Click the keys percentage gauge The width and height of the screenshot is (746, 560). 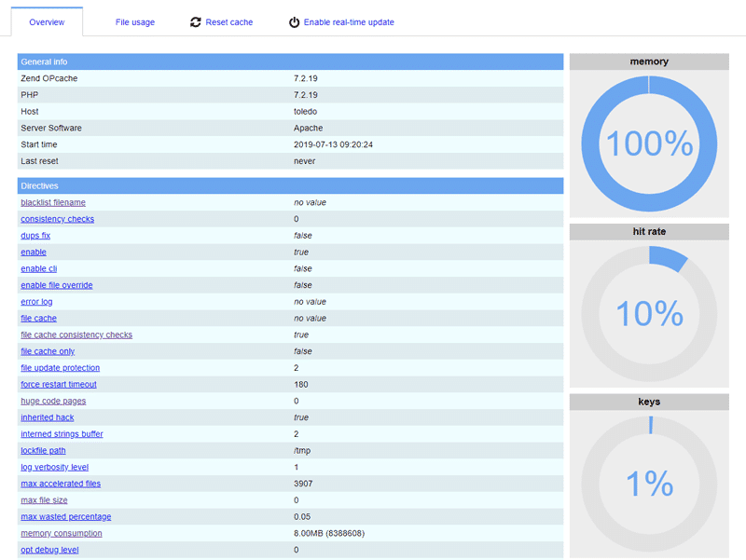pos(649,483)
